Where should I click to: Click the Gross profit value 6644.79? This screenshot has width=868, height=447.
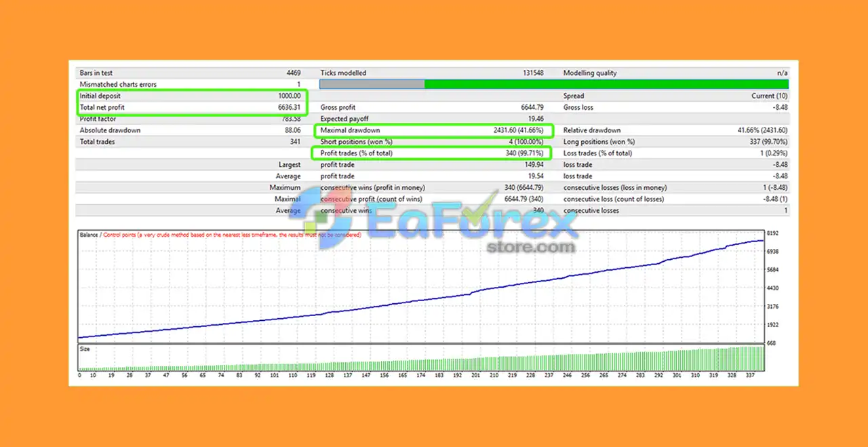(532, 108)
